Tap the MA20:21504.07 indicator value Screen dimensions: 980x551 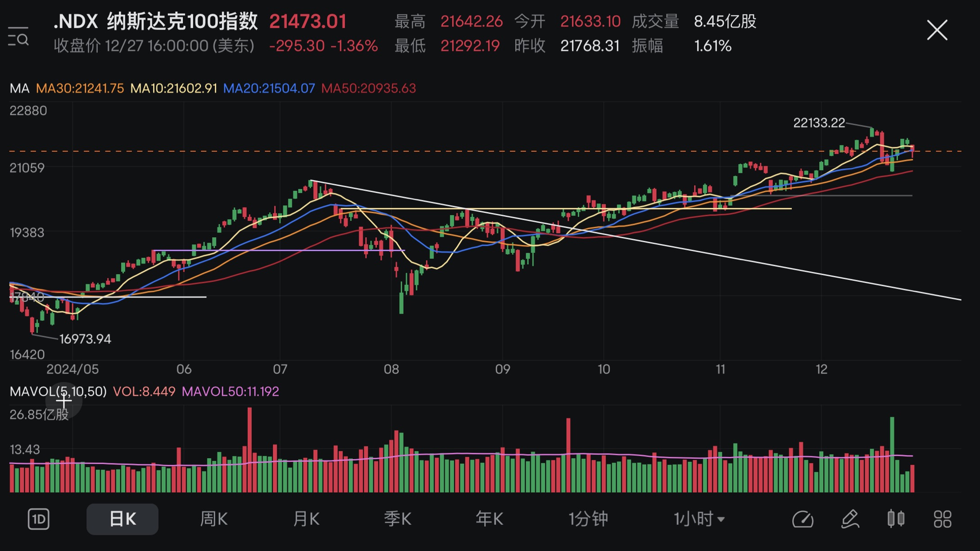pos(269,88)
